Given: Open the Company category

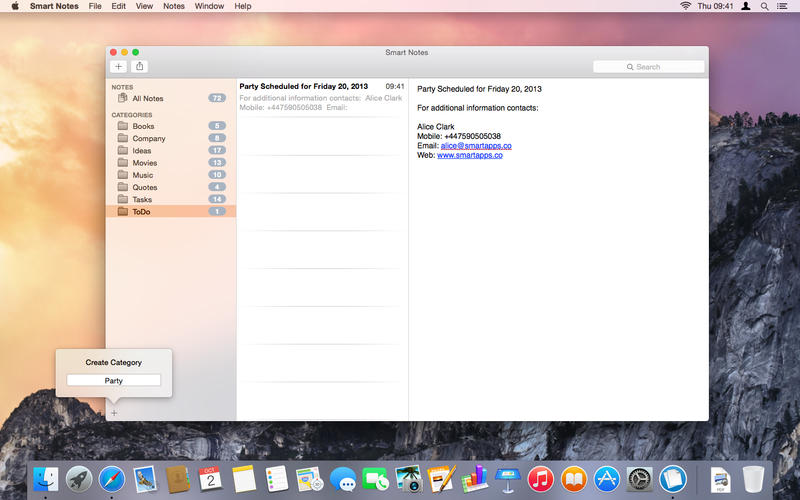Looking at the screenshot, I should [171, 138].
